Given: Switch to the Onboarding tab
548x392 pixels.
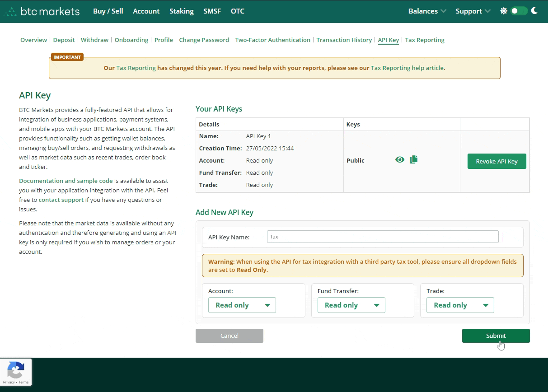Looking at the screenshot, I should point(131,40).
